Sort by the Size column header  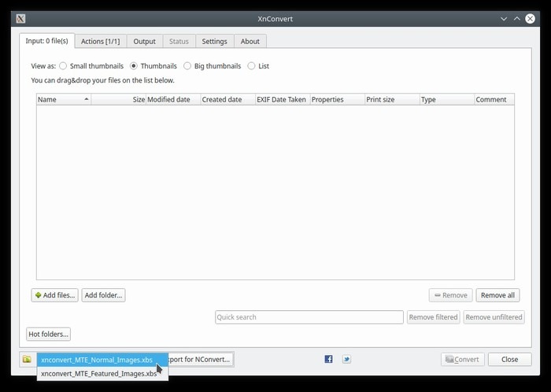[118, 99]
